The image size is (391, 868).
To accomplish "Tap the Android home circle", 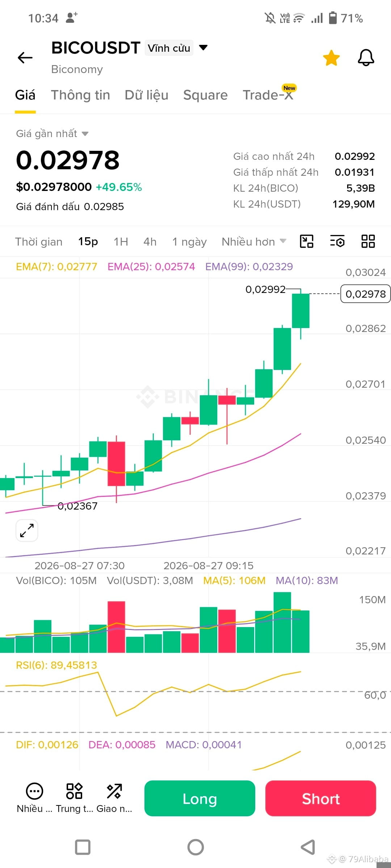I will point(195,847).
